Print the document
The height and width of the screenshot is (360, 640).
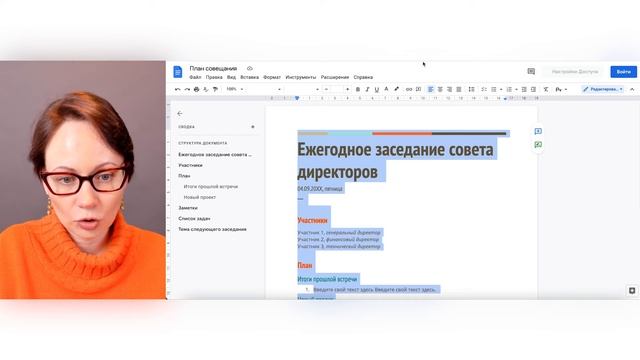click(196, 89)
